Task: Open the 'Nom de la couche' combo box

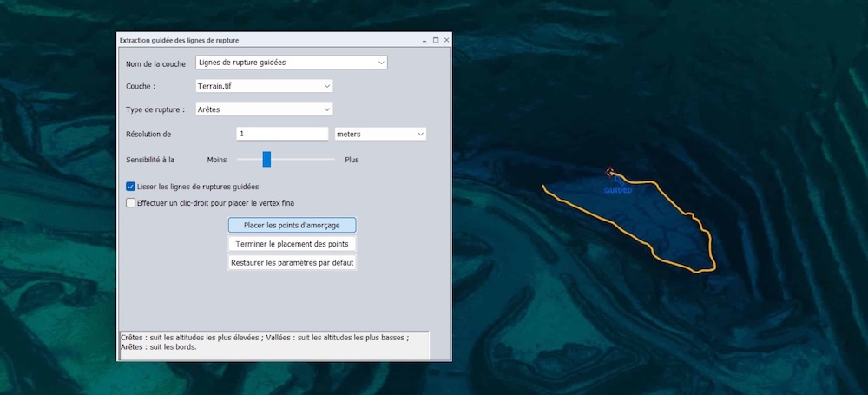Action: coord(291,63)
